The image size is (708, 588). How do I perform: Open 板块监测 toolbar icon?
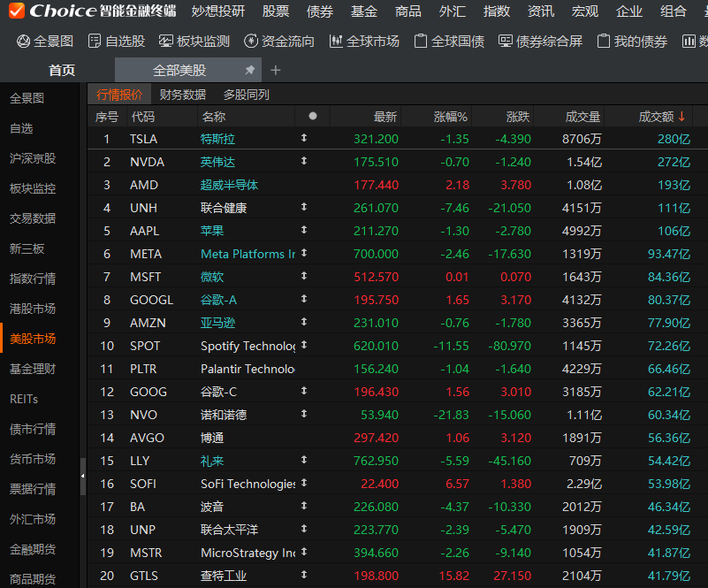(x=165, y=42)
